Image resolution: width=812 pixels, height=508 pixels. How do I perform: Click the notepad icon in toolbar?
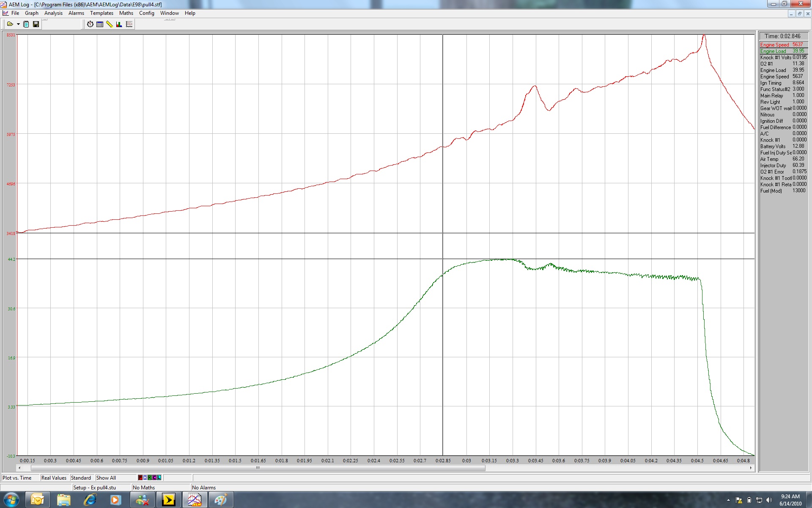26,24
